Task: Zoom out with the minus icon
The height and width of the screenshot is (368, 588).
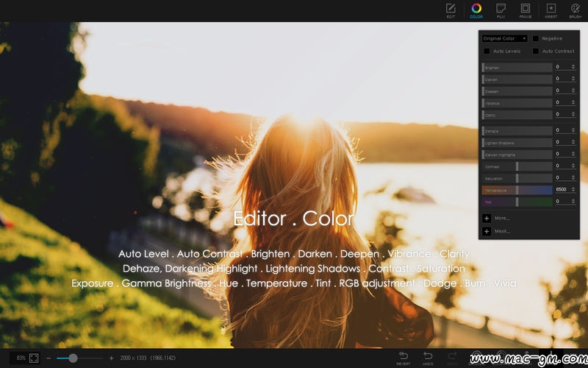Action: [49, 358]
